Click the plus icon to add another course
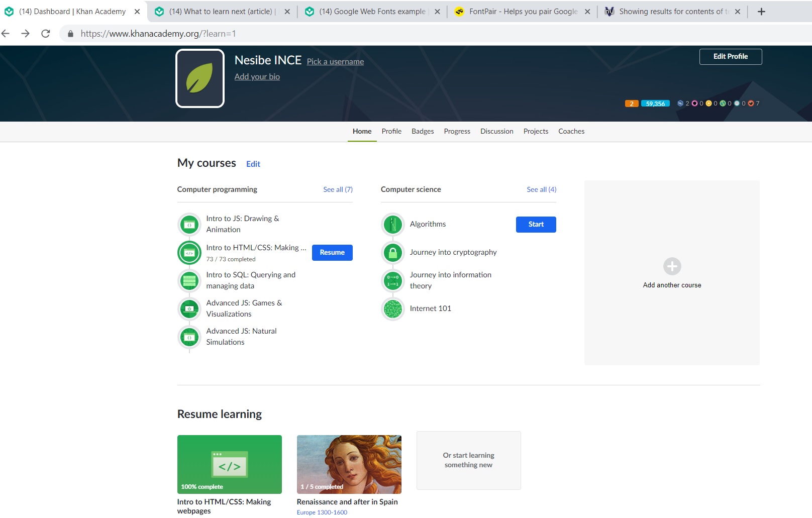The width and height of the screenshot is (812, 518). [672, 266]
